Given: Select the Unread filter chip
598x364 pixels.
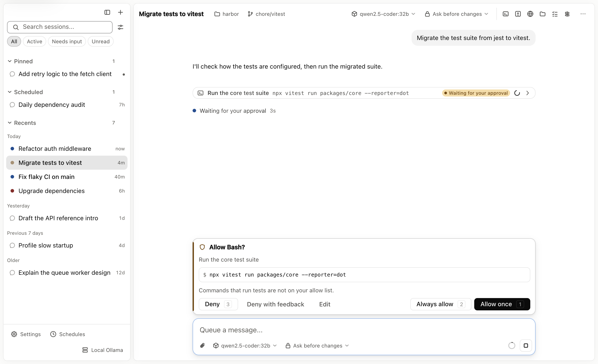Looking at the screenshot, I should pyautogui.click(x=100, y=42).
